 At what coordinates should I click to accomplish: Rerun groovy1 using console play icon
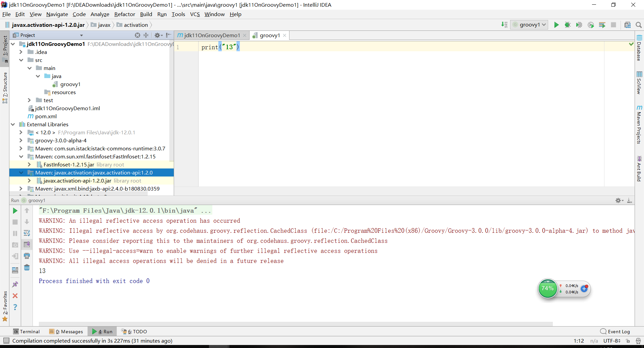click(x=15, y=211)
